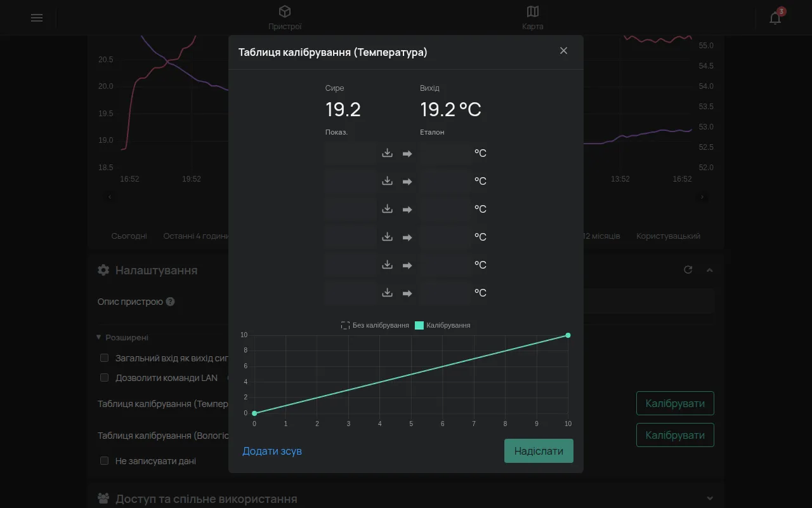812x508 pixels.
Task: Focus the first row's Показ. input field
Action: [350, 153]
